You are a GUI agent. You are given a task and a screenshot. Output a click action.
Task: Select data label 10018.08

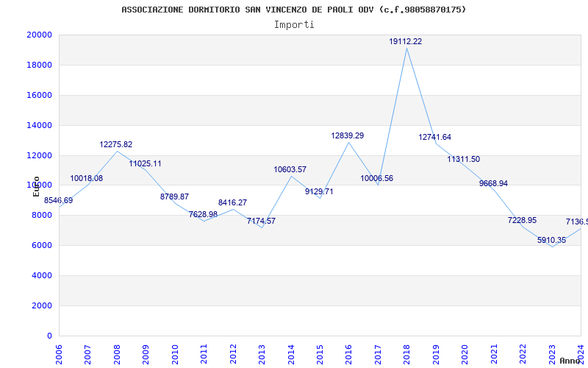pos(86,178)
